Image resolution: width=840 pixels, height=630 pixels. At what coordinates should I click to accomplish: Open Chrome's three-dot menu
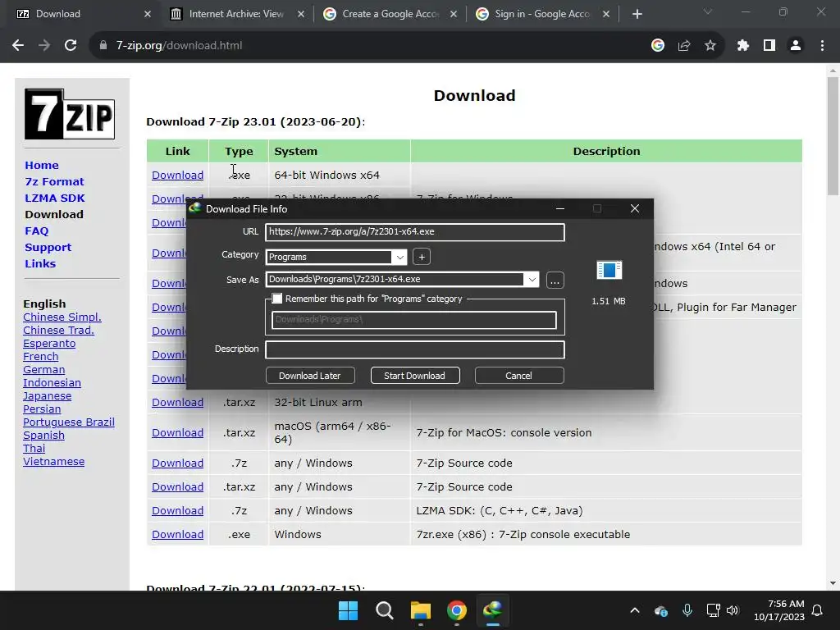822,46
